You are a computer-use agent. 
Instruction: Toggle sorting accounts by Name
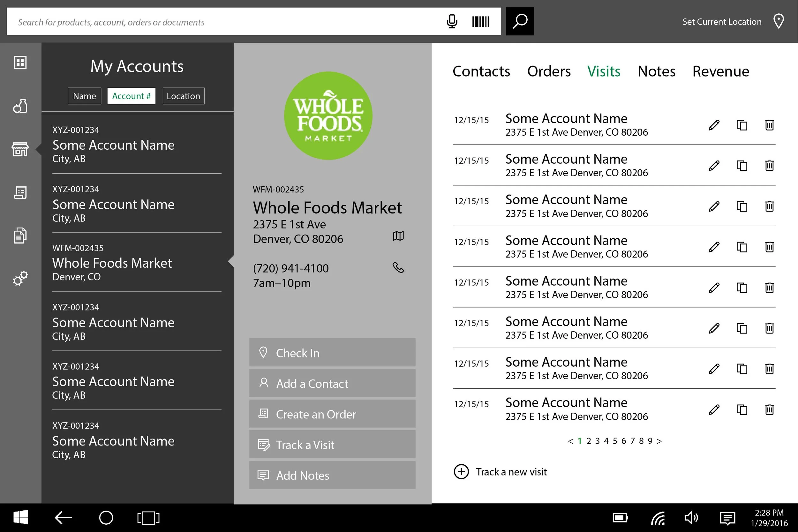[x=84, y=96]
